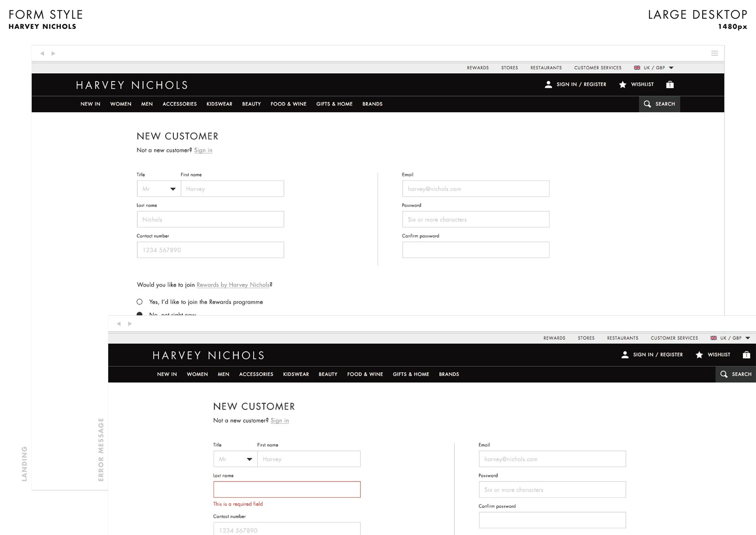
Task: Click the Email field on the landing page
Action: pos(476,189)
